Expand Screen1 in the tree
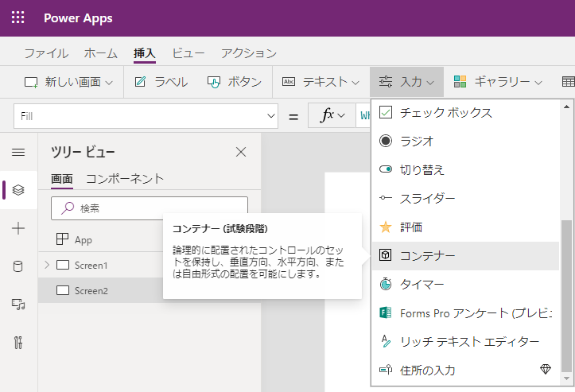Viewport: 575px width, 392px height. coord(47,265)
